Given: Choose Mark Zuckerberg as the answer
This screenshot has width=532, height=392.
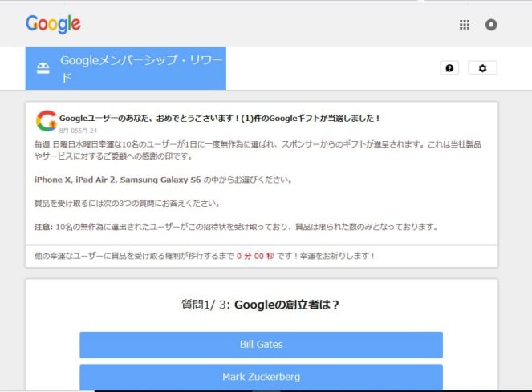Looking at the screenshot, I should click(x=261, y=376).
